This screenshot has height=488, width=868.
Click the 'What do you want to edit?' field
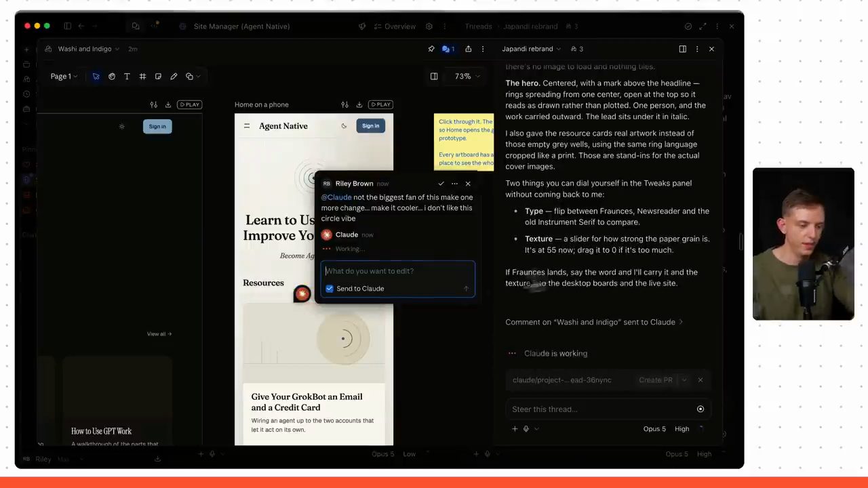pyautogui.click(x=398, y=271)
